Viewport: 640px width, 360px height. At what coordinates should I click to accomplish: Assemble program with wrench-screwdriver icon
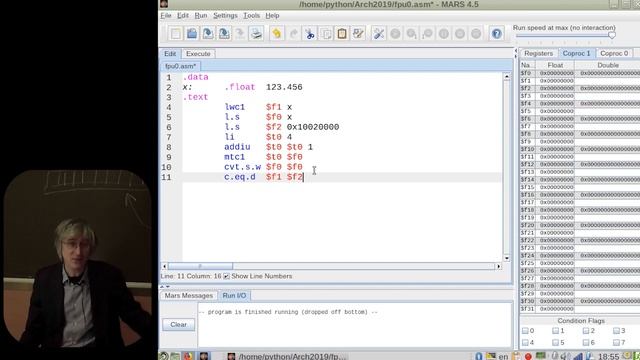(x=379, y=33)
